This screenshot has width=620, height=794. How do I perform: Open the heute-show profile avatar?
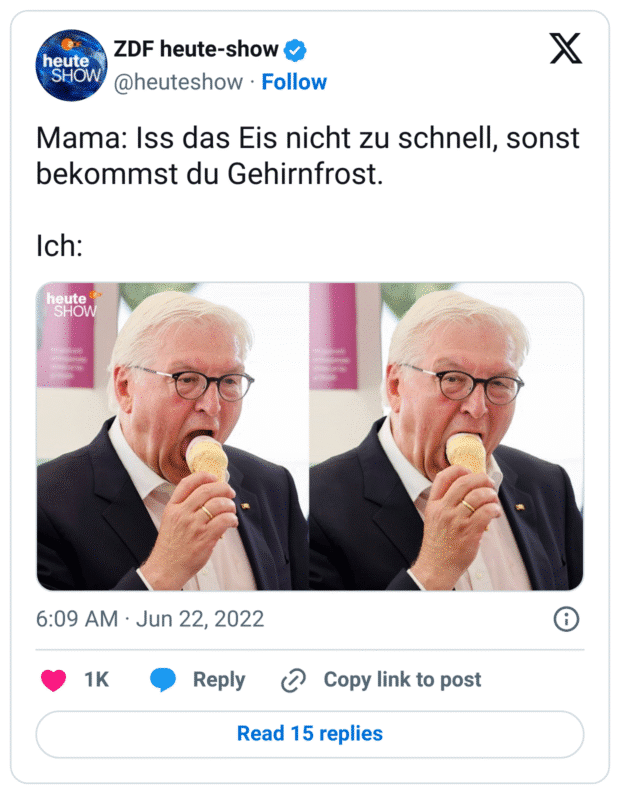point(71,65)
